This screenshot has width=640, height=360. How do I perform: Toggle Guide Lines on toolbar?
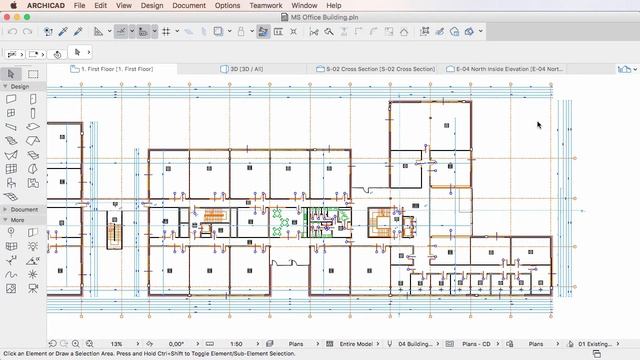pyautogui.click(x=121, y=31)
